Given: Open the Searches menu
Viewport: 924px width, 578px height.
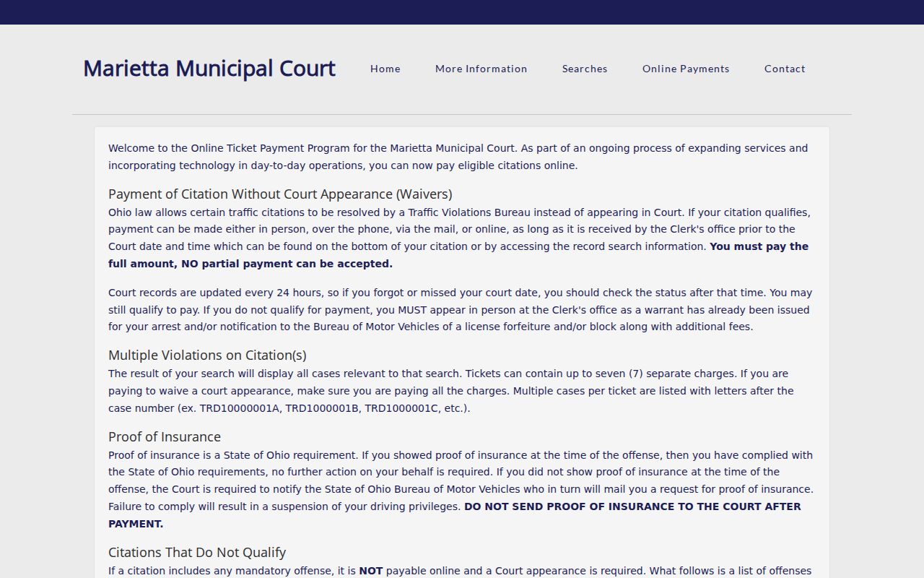Looking at the screenshot, I should point(585,69).
